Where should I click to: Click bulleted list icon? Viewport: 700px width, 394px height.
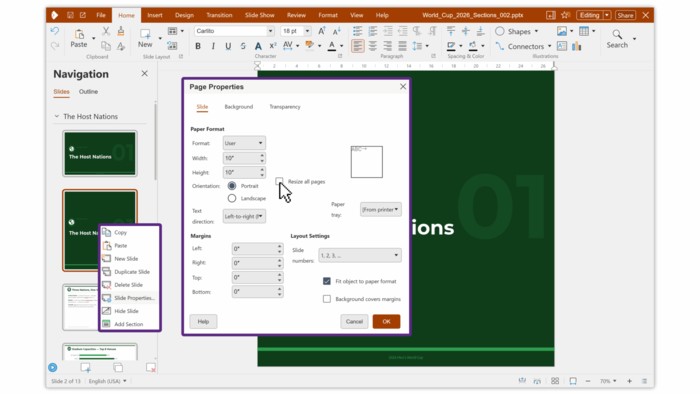(x=358, y=31)
